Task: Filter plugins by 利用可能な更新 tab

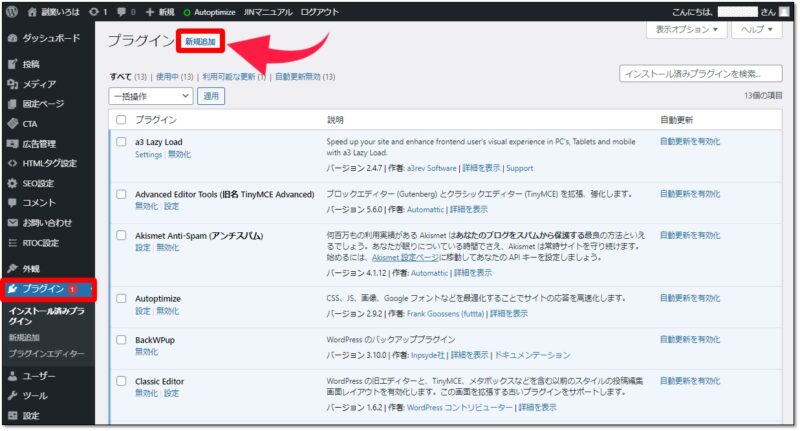Action: tap(229, 77)
